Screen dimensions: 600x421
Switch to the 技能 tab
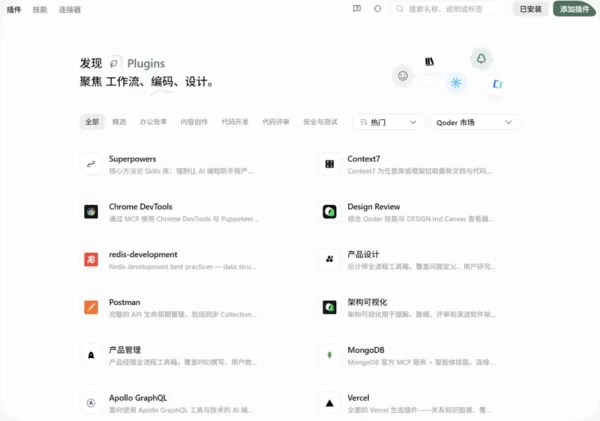pos(40,10)
